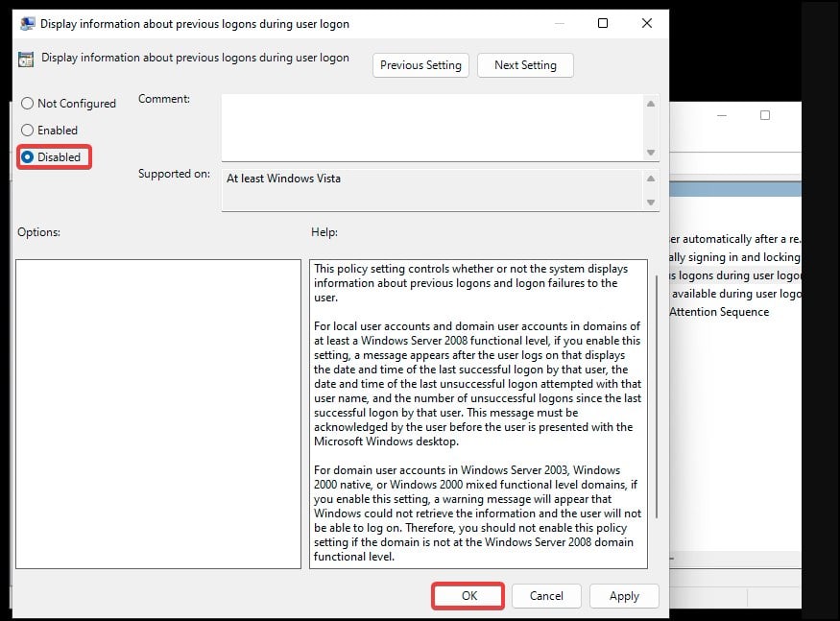840x621 pixels.
Task: Click the Help text vertical scrollbar
Action: tap(657, 396)
